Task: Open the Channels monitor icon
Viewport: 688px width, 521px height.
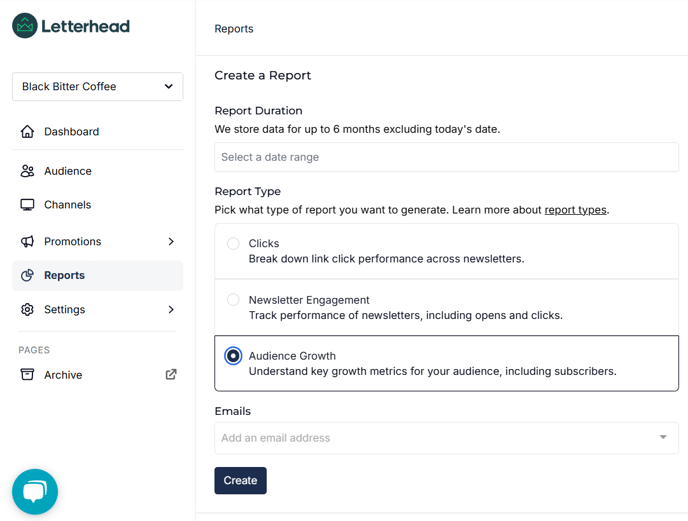Action: (x=27, y=205)
